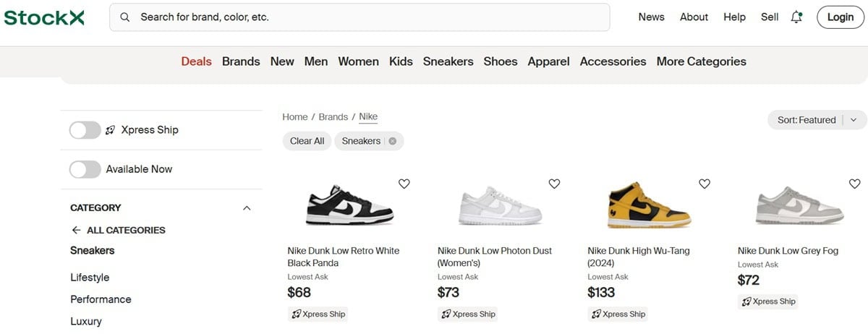Open More Categories menu
The width and height of the screenshot is (868, 334).
tap(701, 61)
